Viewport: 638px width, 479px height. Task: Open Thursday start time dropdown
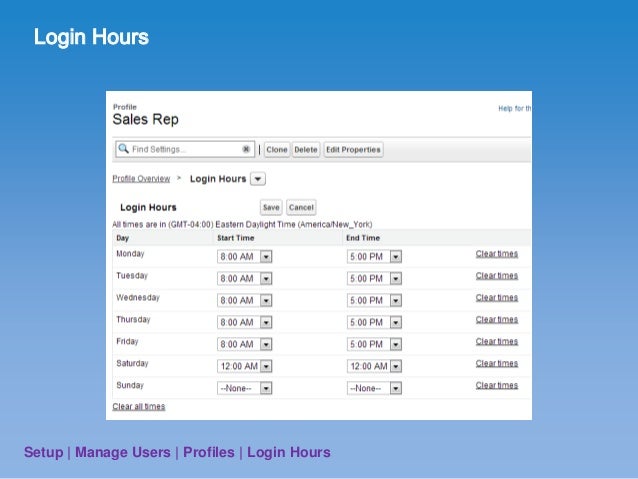click(245, 323)
